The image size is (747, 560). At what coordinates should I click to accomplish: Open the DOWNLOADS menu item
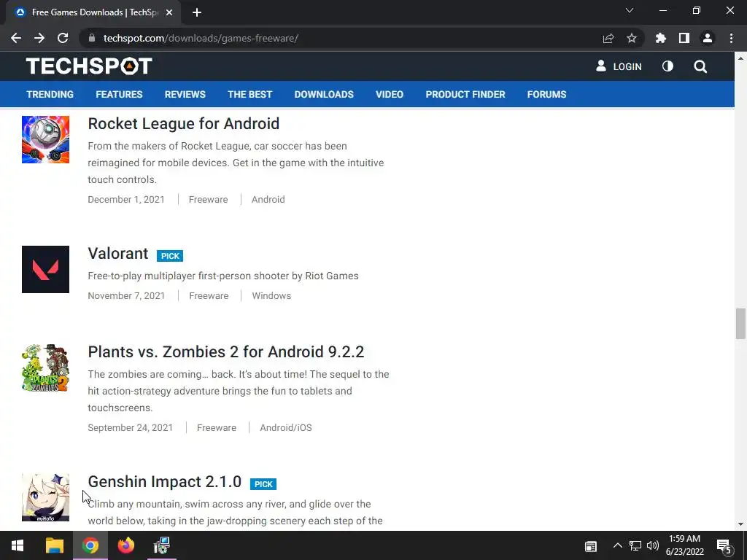tap(324, 94)
